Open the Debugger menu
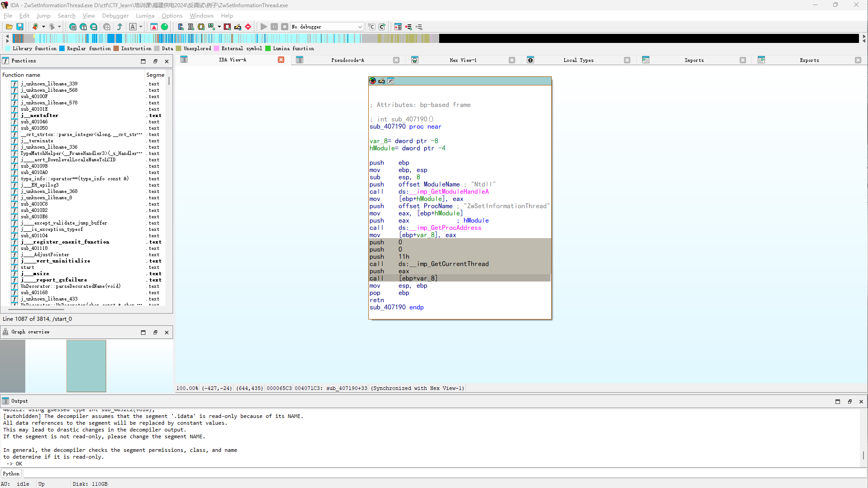Viewport: 868px width, 488px height. pos(115,16)
